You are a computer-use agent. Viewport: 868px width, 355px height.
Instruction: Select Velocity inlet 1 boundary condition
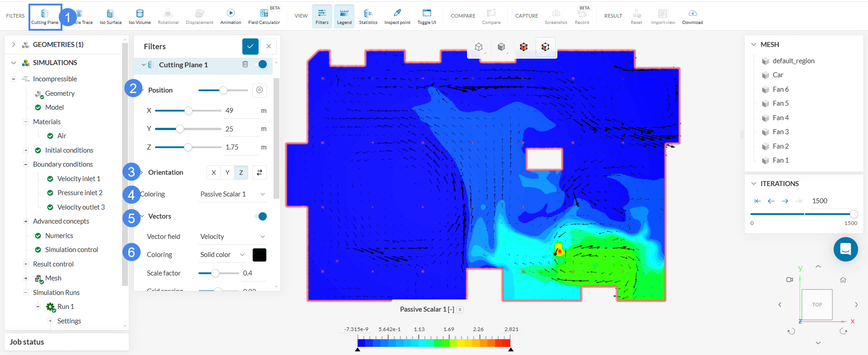pyautogui.click(x=79, y=179)
